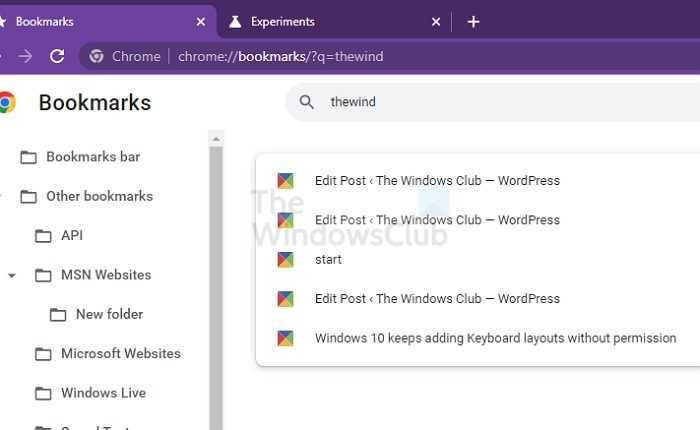Click the Bookmarks page title heading
This screenshot has height=430, width=700.
tap(95, 102)
